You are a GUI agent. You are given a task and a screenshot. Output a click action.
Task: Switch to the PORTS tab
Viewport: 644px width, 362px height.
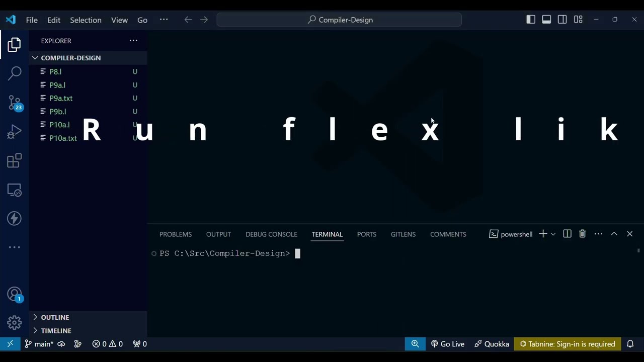click(x=367, y=234)
